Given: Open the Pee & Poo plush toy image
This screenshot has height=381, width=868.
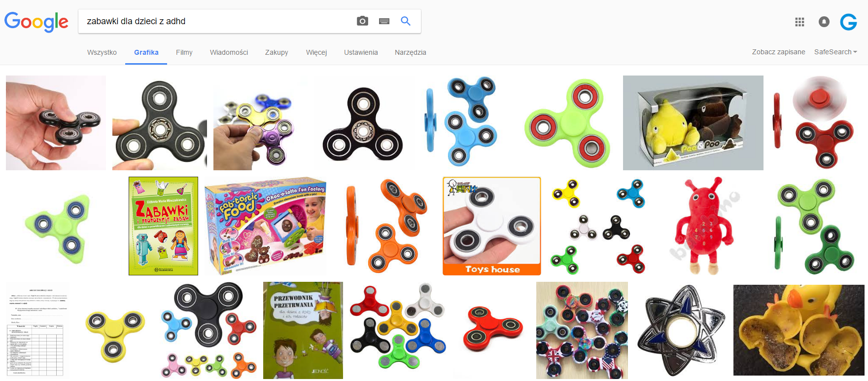Looking at the screenshot, I should [x=693, y=123].
